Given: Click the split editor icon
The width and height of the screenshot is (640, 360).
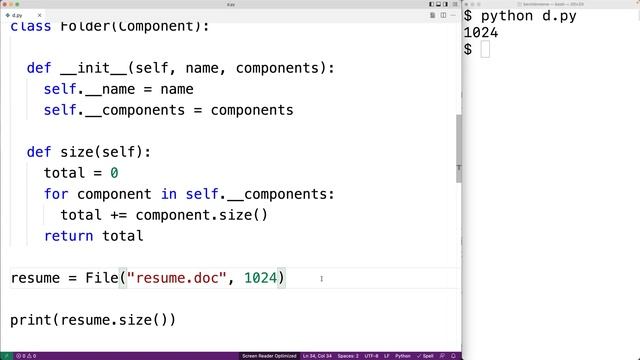Looking at the screenshot, I should click(443, 15).
